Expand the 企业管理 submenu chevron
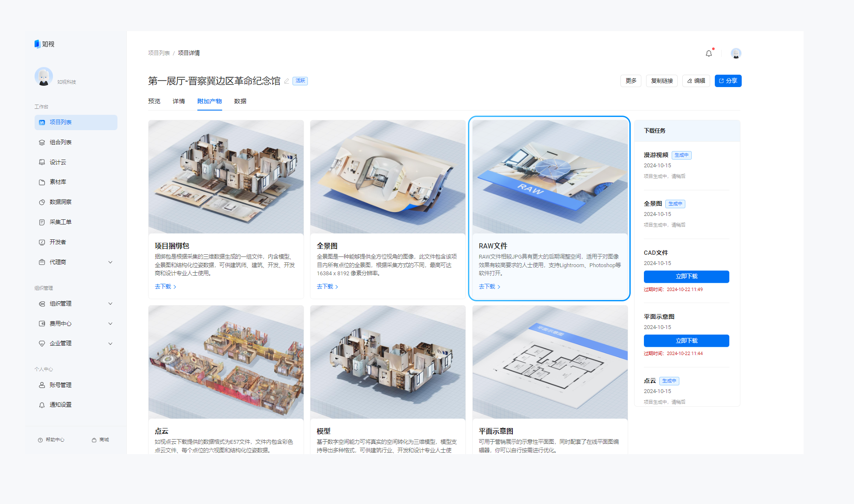This screenshot has height=504, width=854. coord(110,344)
